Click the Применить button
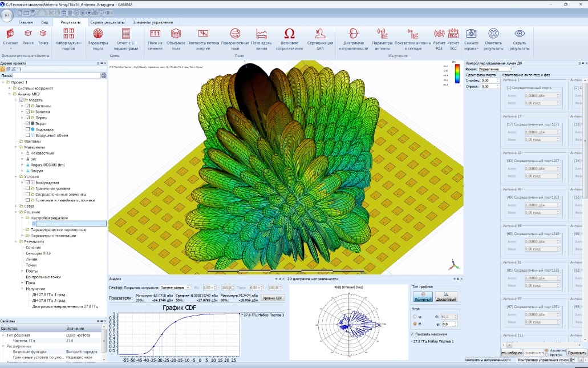The width and height of the screenshot is (588, 368). pos(577,353)
